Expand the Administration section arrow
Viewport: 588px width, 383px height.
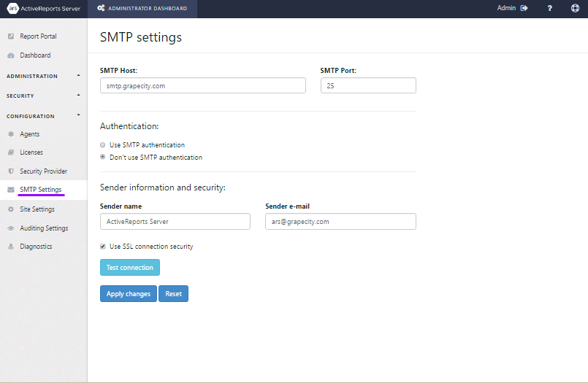(78, 76)
